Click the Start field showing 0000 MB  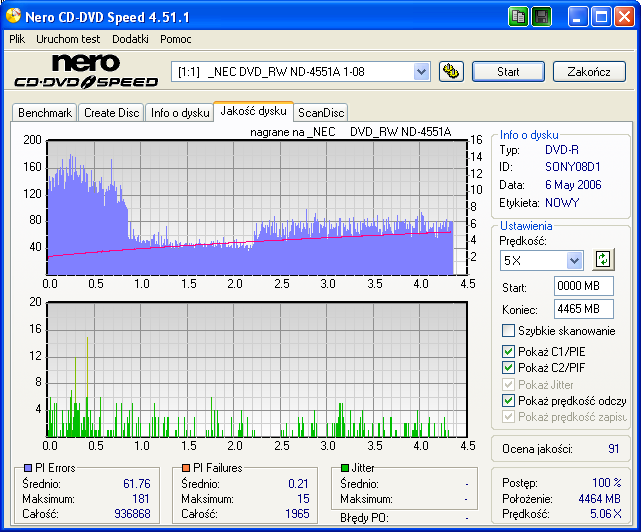(x=584, y=286)
